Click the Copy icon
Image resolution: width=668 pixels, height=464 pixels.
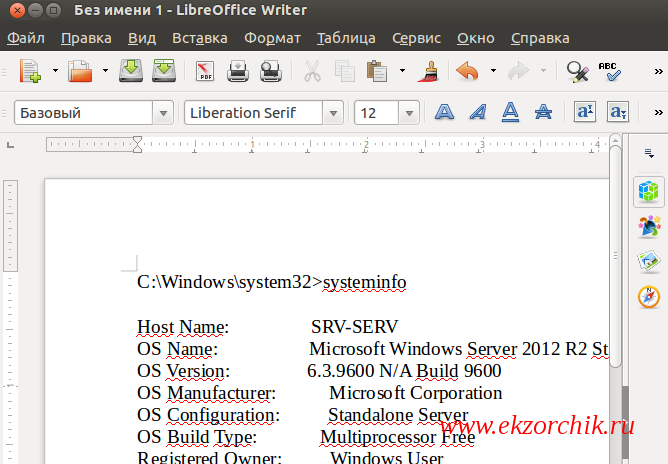point(345,71)
